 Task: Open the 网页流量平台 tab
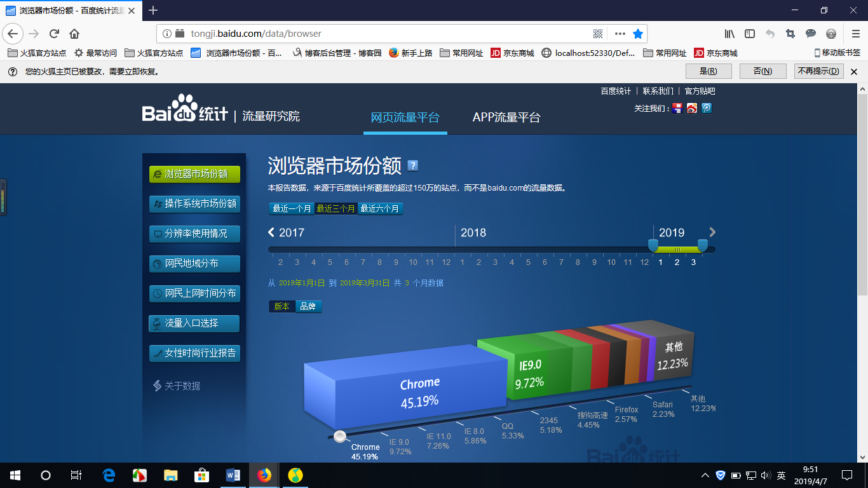(x=405, y=117)
